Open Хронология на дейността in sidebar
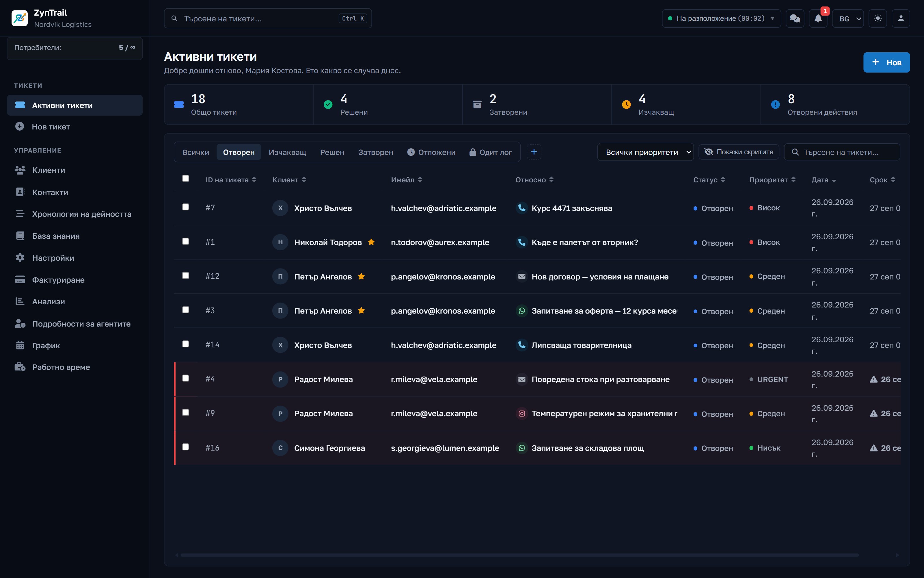Image resolution: width=924 pixels, height=578 pixels. 75,214
